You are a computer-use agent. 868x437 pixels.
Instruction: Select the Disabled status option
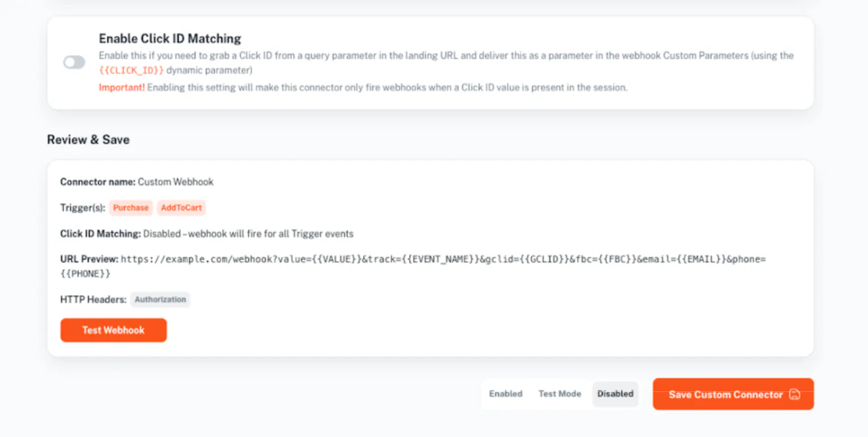[615, 394]
